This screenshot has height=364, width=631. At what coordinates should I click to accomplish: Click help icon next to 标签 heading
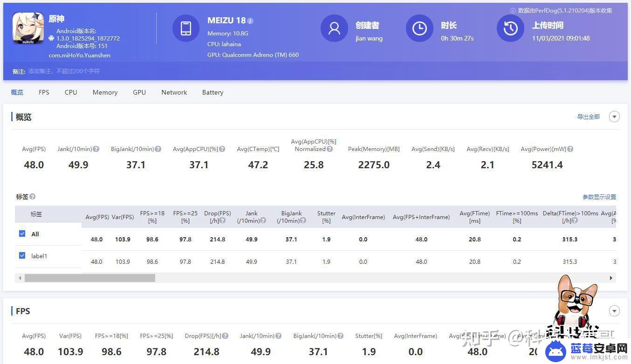[x=33, y=197]
